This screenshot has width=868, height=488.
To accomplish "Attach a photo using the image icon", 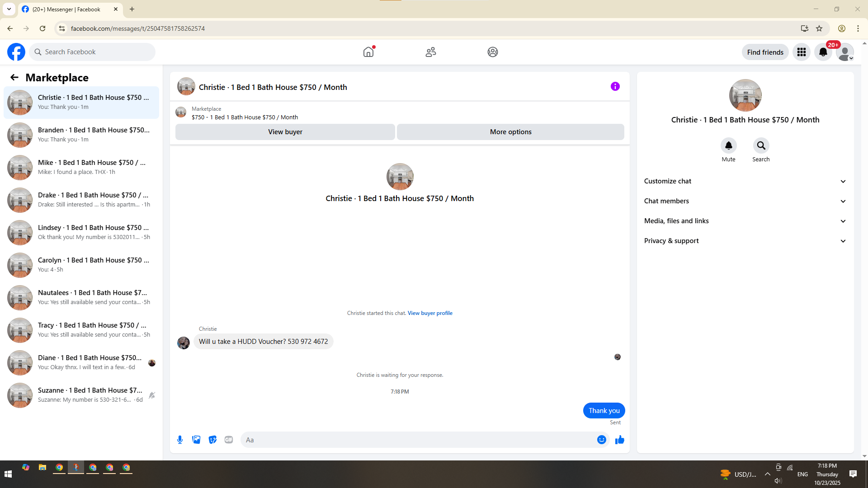I will [196, 440].
